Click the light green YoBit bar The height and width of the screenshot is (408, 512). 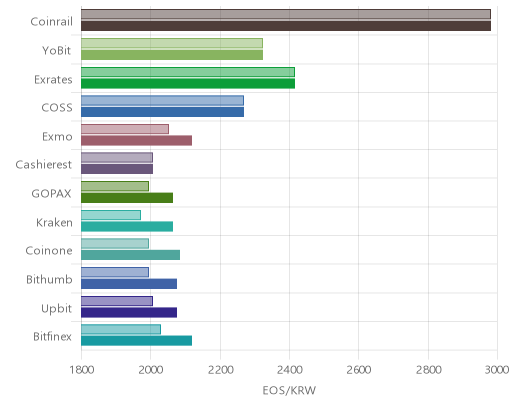pos(172,43)
